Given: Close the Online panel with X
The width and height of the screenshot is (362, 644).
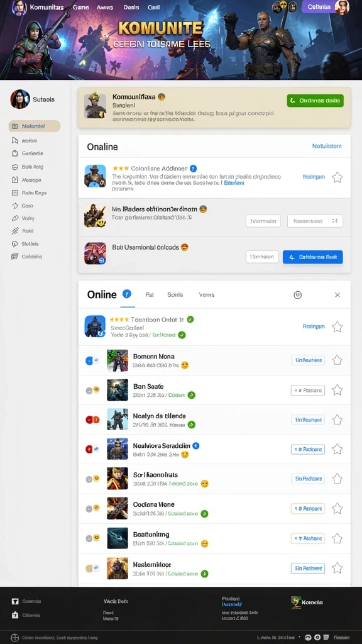Looking at the screenshot, I should point(337,295).
